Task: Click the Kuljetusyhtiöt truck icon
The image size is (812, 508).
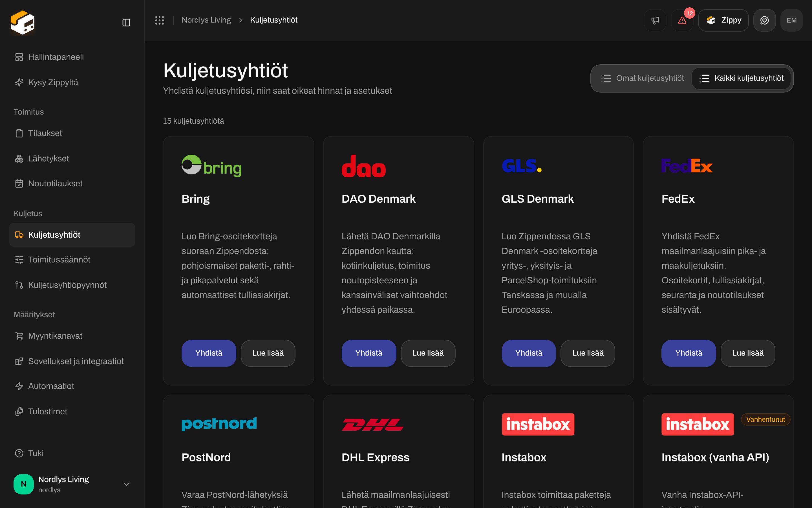Action: coord(19,235)
